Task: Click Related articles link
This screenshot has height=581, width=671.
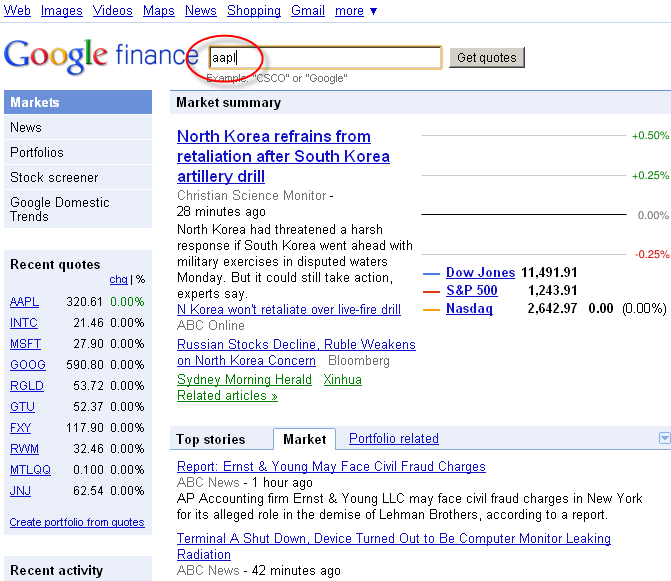Action: pos(227,396)
